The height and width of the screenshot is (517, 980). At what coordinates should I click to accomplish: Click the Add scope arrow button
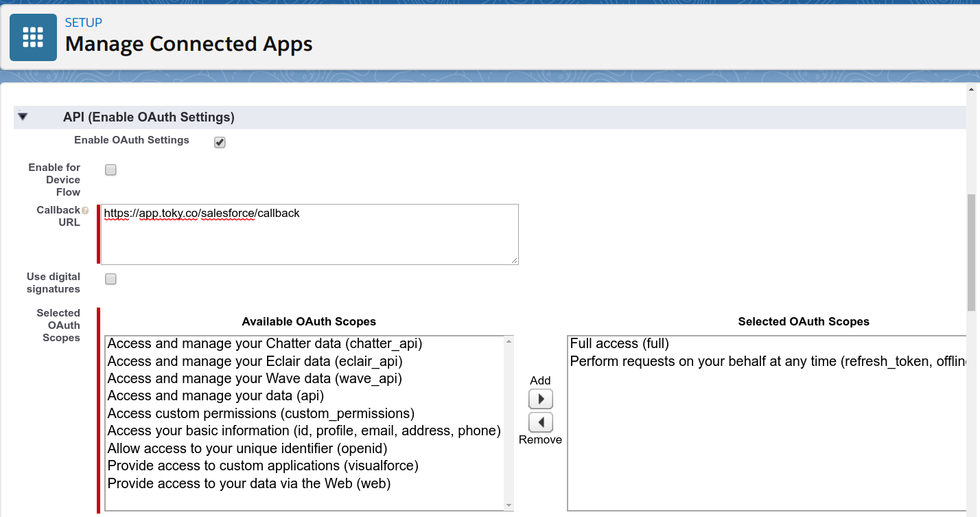pos(540,399)
